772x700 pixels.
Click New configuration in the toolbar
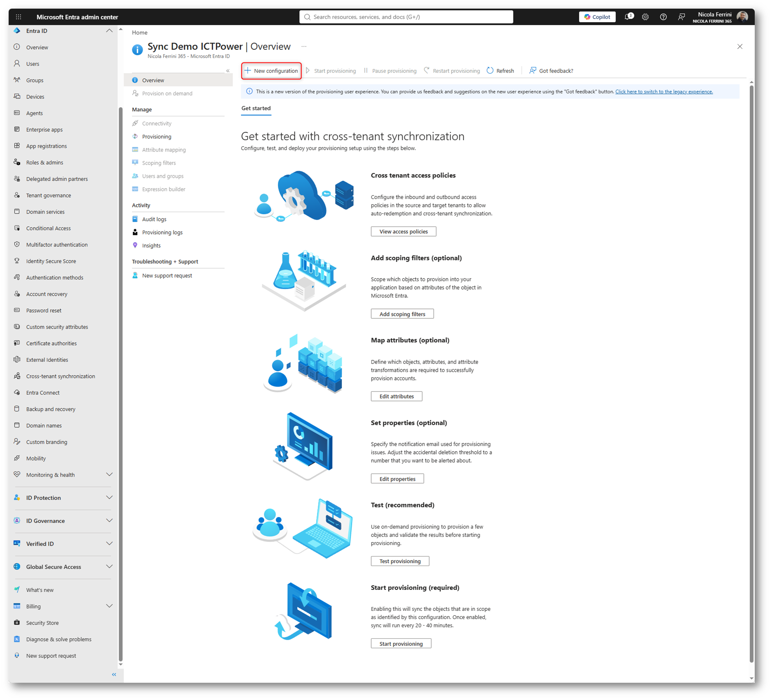click(x=271, y=71)
